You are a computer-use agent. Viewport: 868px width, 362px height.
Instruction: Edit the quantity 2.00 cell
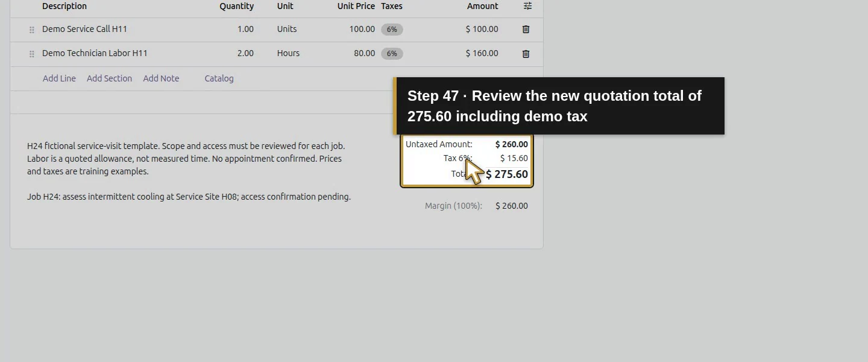[x=245, y=53]
